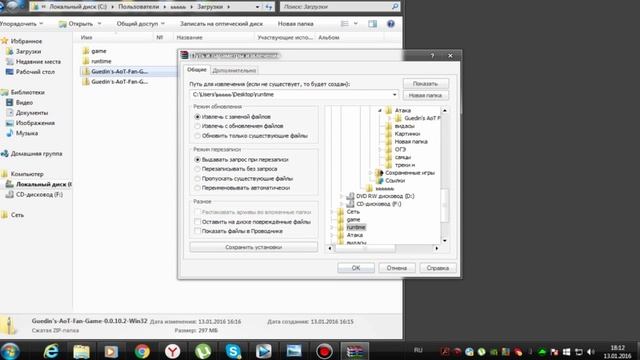The height and width of the screenshot is (360, 640).
Task: Click the address bar refresh icon
Action: pyautogui.click(x=269, y=7)
